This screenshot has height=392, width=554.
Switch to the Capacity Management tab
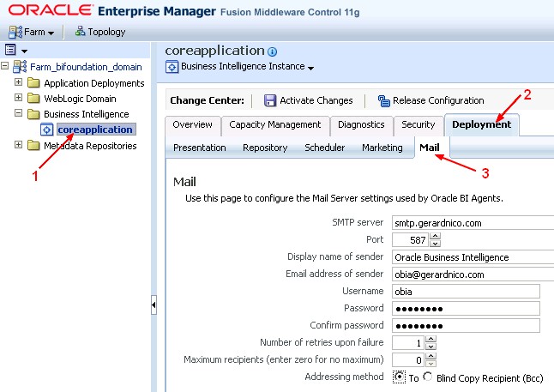[274, 124]
